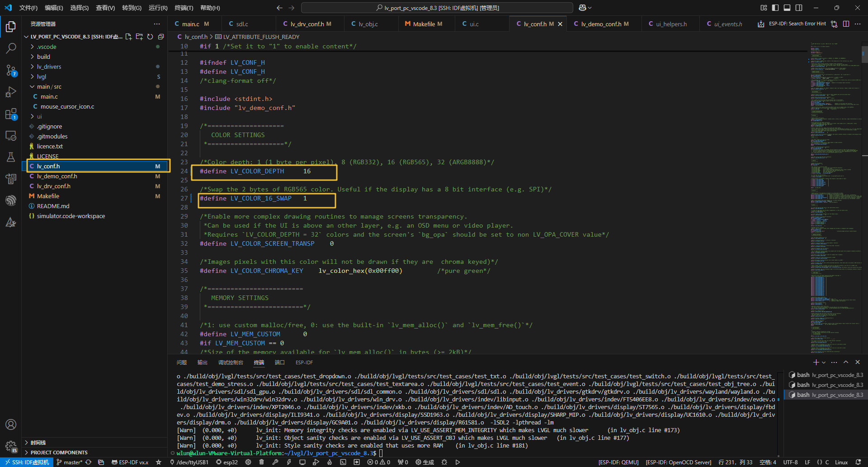Click /dev/ttyUSB1 serial port selector
Screen dimensions: 868x467
point(189,462)
